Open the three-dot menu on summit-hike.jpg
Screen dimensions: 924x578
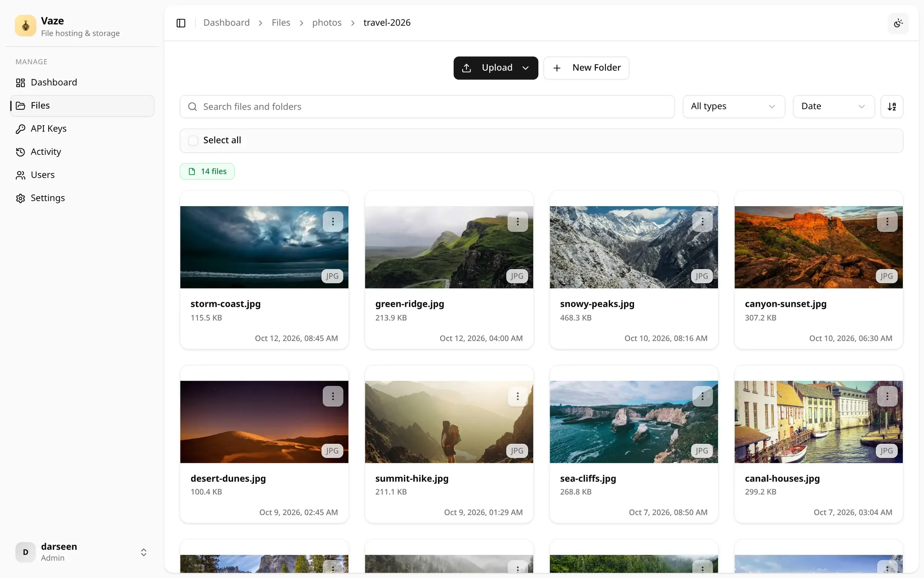click(517, 396)
